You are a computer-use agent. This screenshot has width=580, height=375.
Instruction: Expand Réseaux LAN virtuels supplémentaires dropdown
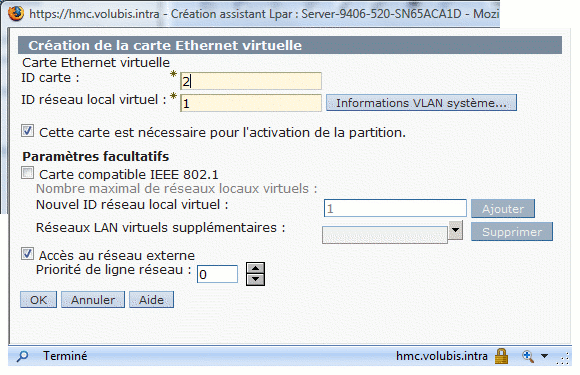(x=456, y=230)
